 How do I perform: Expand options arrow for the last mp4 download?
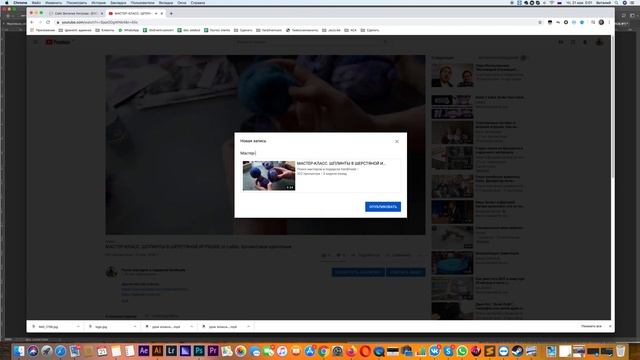(x=248, y=327)
